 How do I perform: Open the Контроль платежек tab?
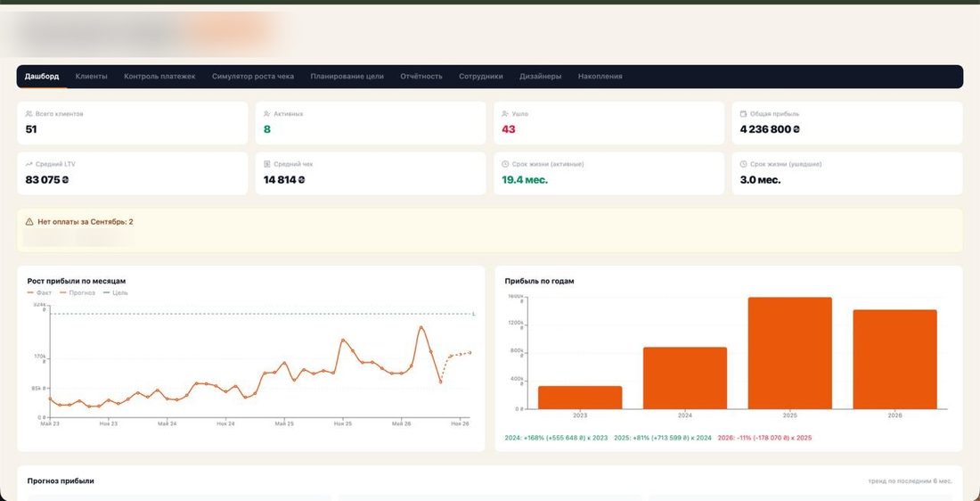[159, 77]
